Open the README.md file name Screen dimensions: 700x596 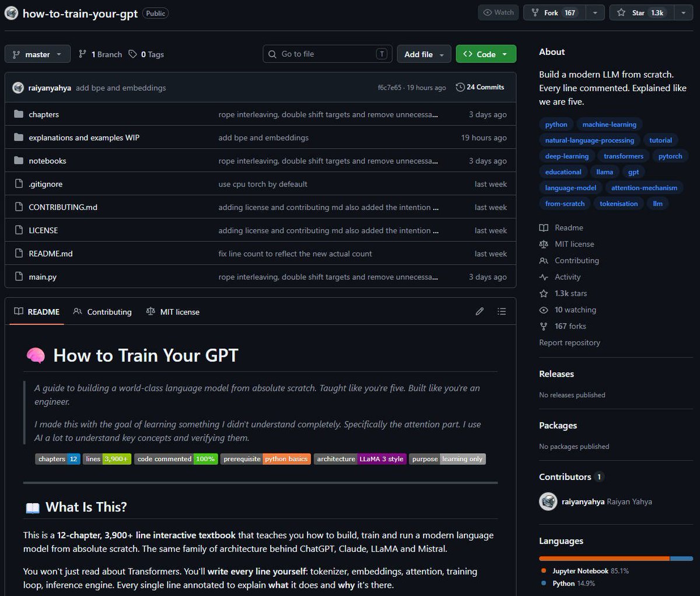point(51,254)
